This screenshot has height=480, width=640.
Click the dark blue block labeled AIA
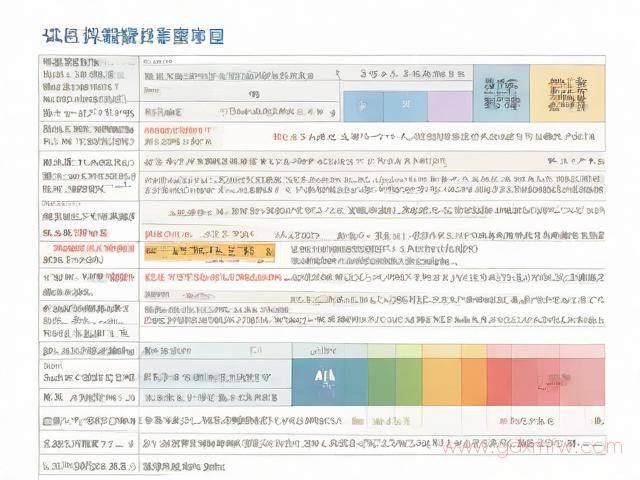pos(330,382)
